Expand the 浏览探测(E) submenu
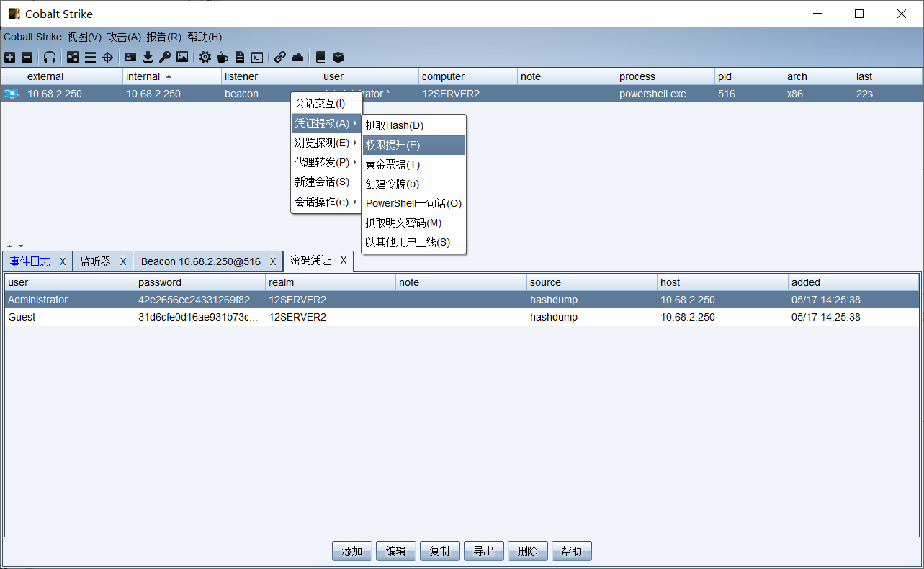924x569 pixels. 326,143
